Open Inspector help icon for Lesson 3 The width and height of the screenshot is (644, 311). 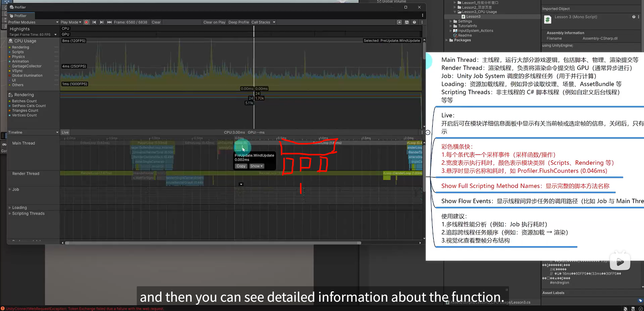click(634, 17)
